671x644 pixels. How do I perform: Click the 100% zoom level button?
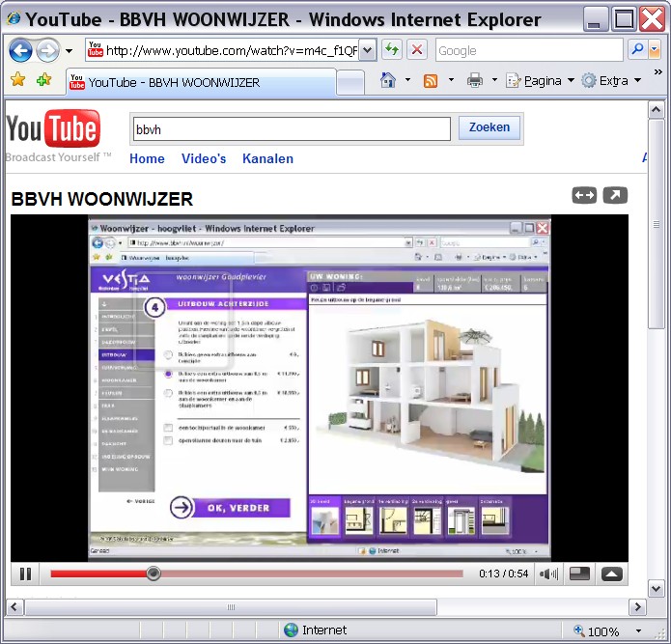tap(598, 630)
